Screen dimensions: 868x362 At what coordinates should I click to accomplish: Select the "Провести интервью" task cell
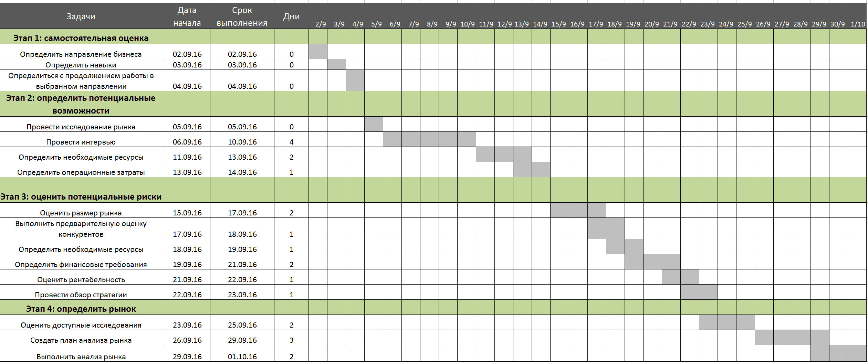81,142
